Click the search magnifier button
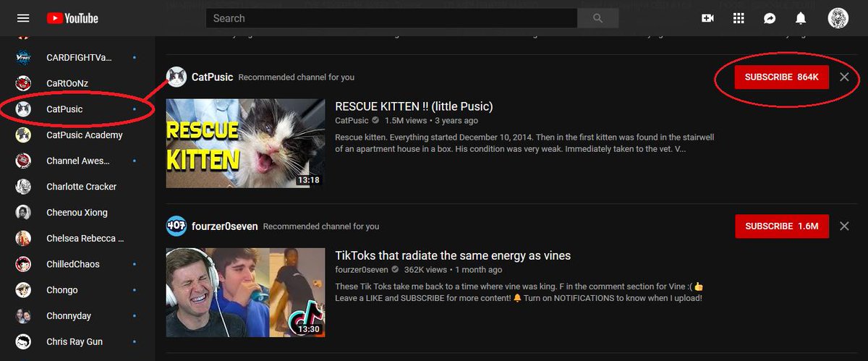868x361 pixels. coord(599,18)
